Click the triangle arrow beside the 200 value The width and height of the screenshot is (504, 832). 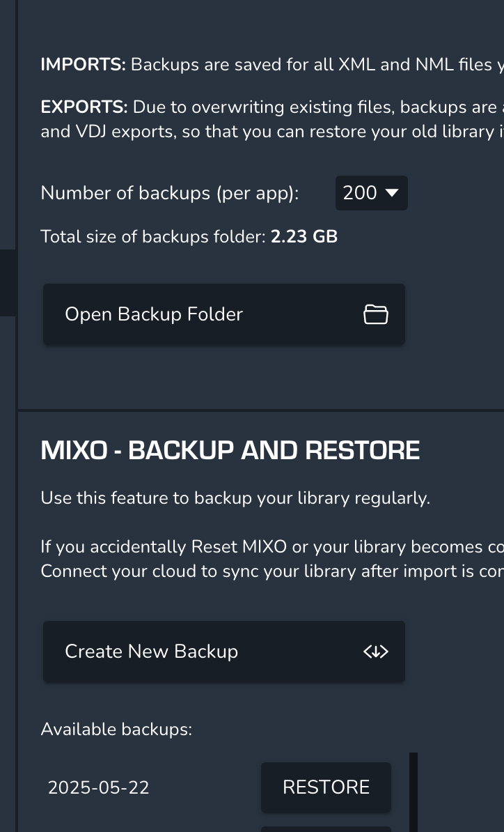pos(392,192)
